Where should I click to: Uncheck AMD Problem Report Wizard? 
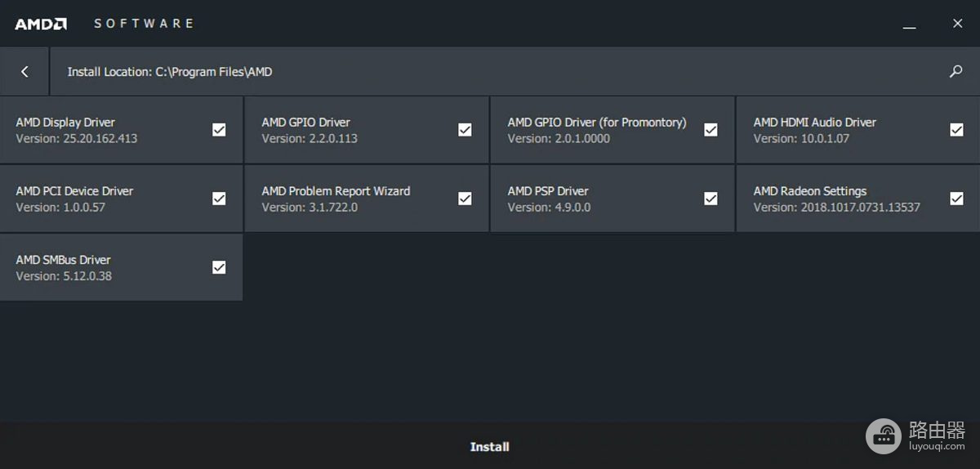pyautogui.click(x=465, y=198)
